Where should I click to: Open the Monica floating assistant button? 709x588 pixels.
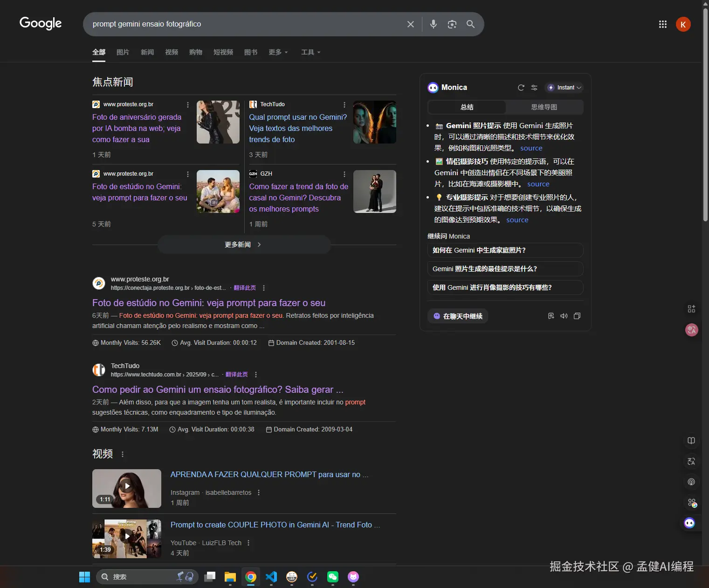pyautogui.click(x=689, y=523)
